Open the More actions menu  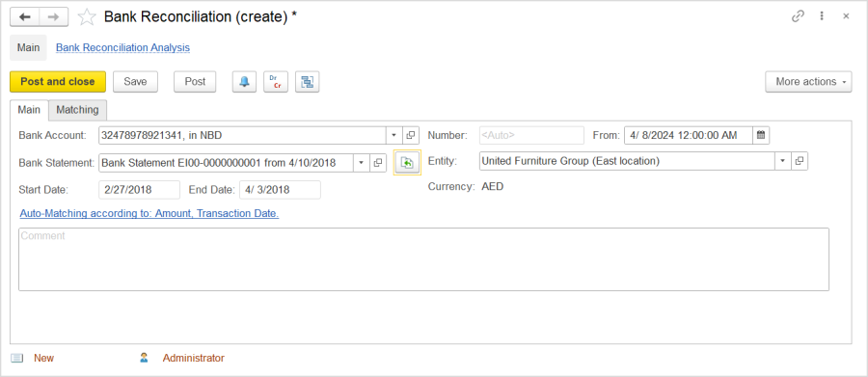[808, 81]
